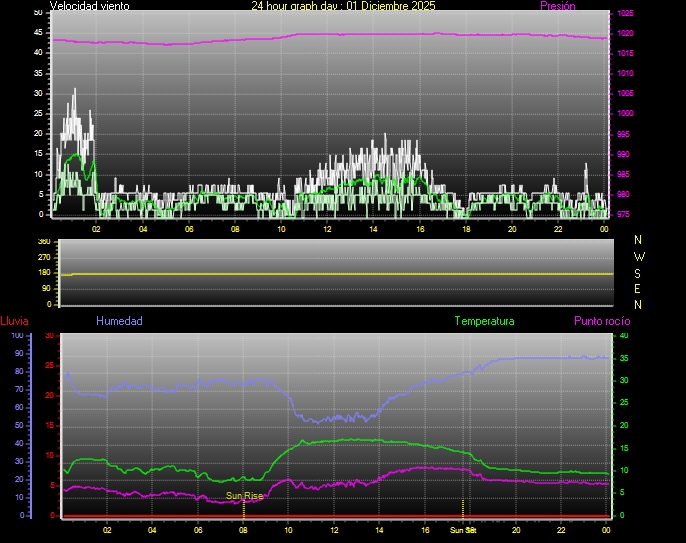Image resolution: width=686 pixels, height=543 pixels.
Task: Click the W compass direction letter
Action: point(639,256)
